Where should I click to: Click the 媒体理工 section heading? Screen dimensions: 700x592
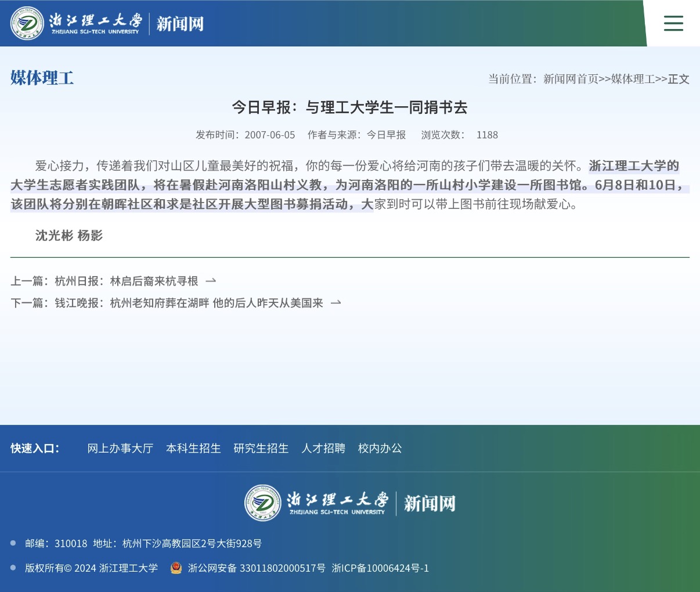42,78
